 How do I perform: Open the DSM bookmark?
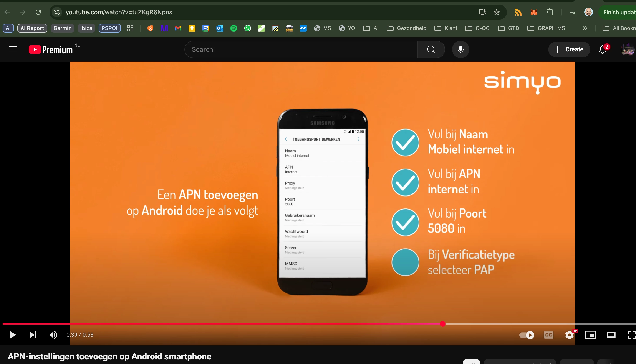click(x=303, y=28)
